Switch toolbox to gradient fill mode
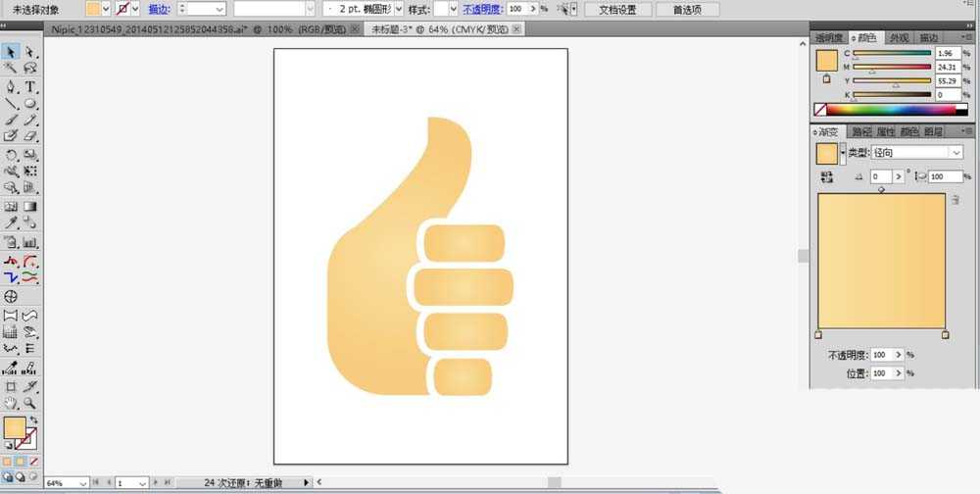Image resolution: width=980 pixels, height=494 pixels. 21,462
